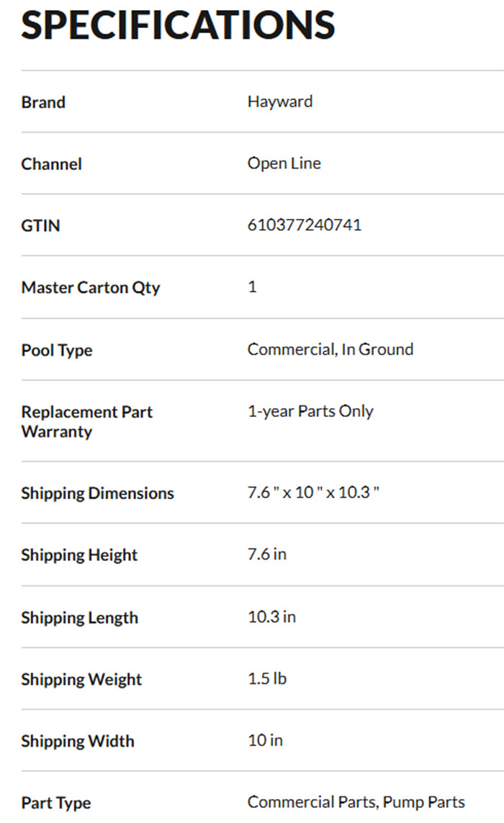504x823 pixels.
Task: Click the Commercial Parts, Pump Parts value
Action: tap(356, 802)
